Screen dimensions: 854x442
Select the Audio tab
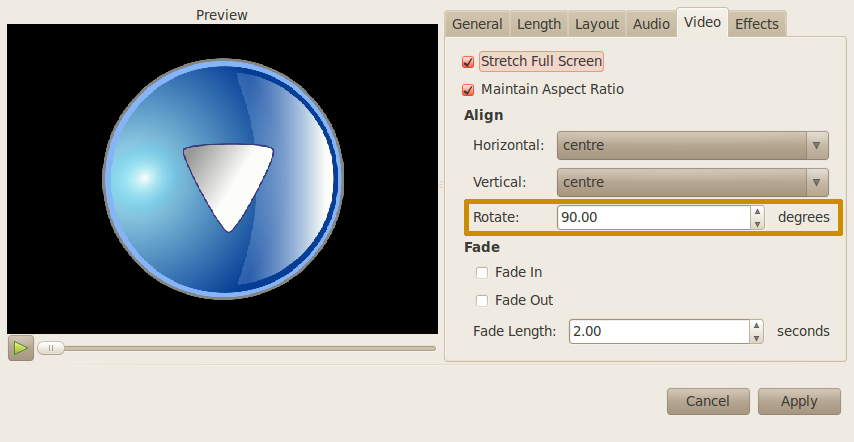(651, 24)
